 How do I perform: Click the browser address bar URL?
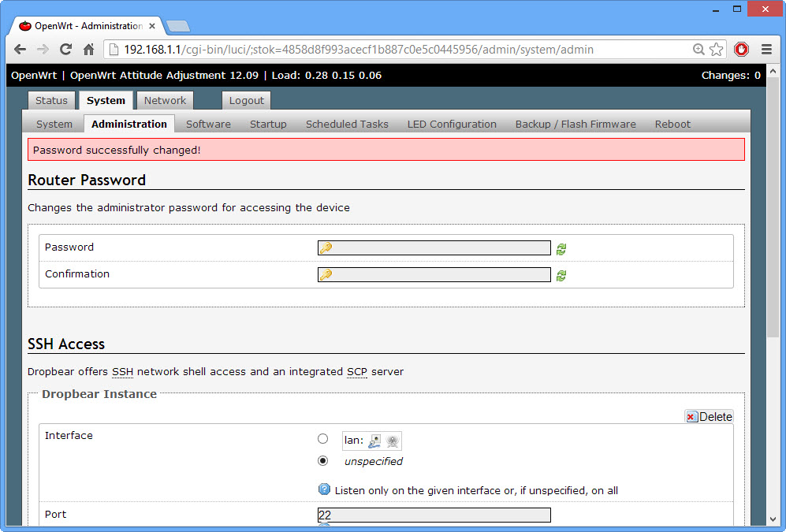[x=359, y=50]
